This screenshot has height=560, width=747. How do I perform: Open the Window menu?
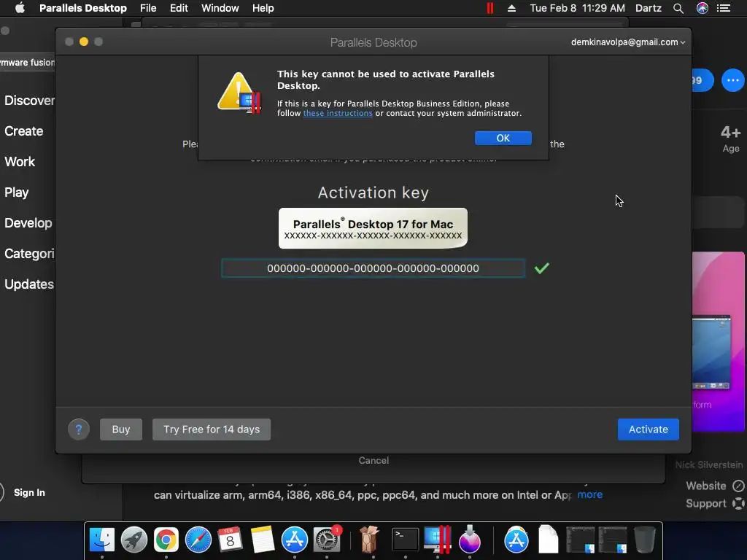(x=220, y=8)
